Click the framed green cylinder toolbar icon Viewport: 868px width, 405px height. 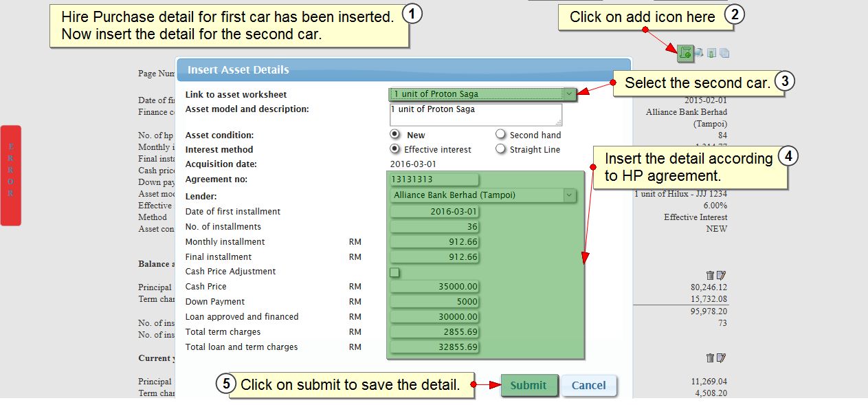tap(712, 53)
